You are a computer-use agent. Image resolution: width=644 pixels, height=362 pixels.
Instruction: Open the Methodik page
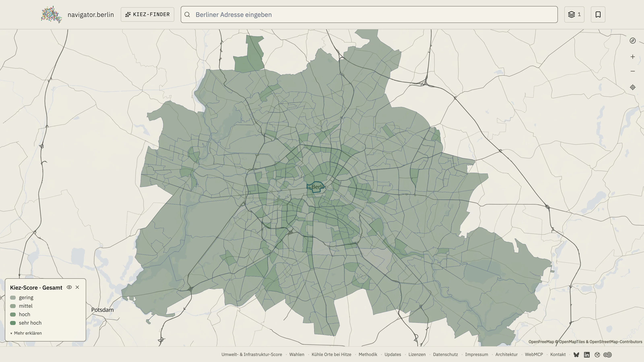pyautogui.click(x=368, y=355)
